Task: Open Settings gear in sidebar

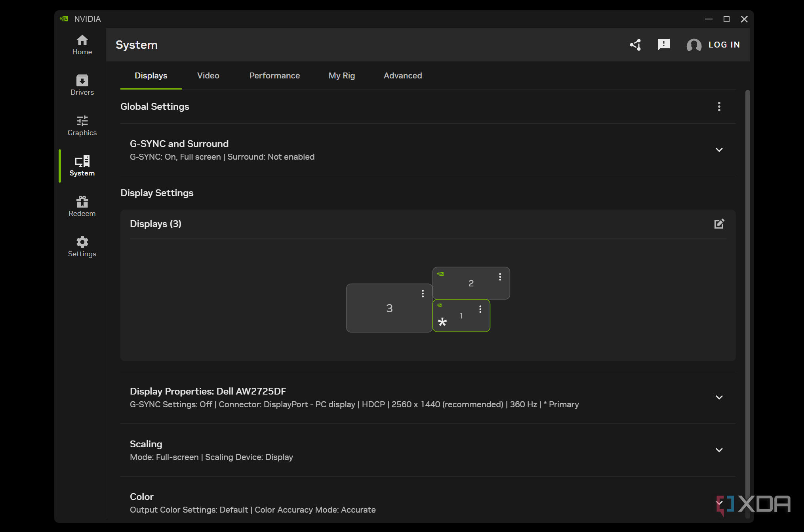Action: click(x=82, y=247)
